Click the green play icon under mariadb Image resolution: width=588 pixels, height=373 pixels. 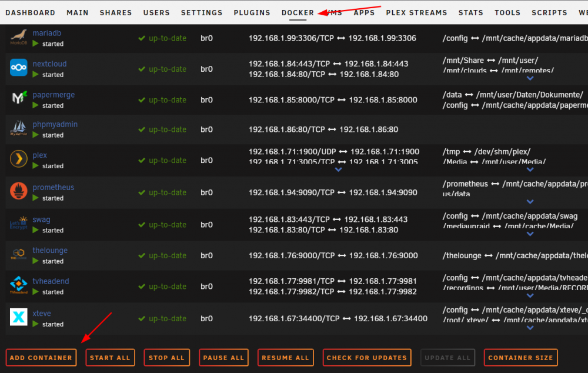click(36, 44)
